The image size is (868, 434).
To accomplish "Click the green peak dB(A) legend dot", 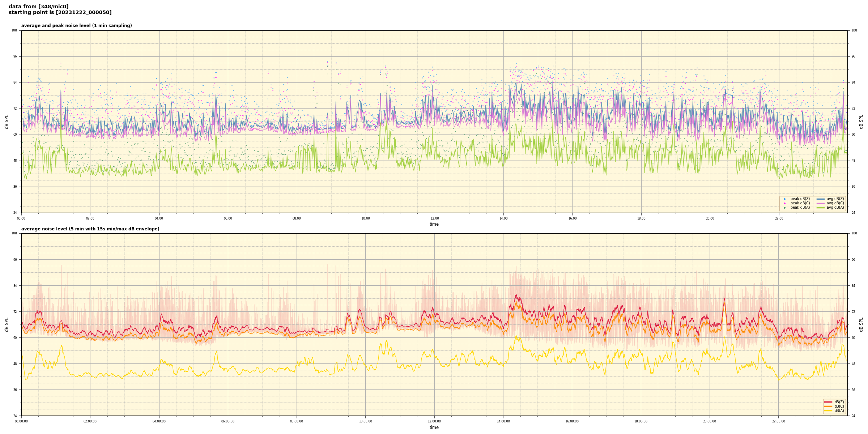I will coord(784,208).
